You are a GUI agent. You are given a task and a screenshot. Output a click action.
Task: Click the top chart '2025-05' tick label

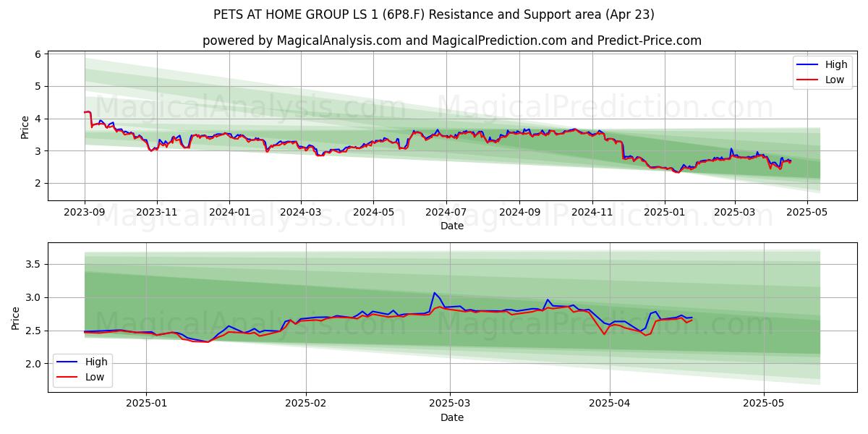(807, 213)
